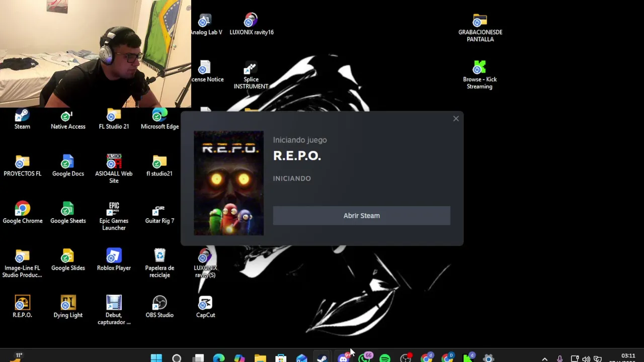Image resolution: width=644 pixels, height=362 pixels.
Task: Select the Dying Light desktop icon
Action: point(68,308)
